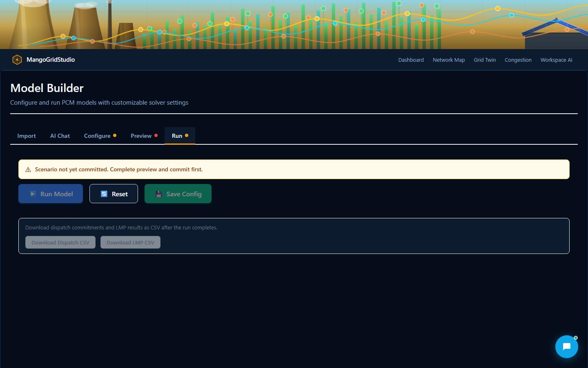Click the refresh icon on Reset button

click(x=104, y=194)
